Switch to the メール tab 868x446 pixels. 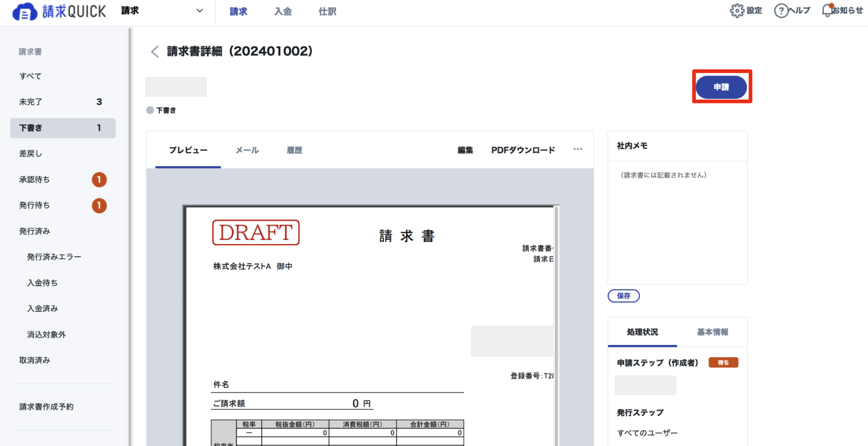coord(247,150)
